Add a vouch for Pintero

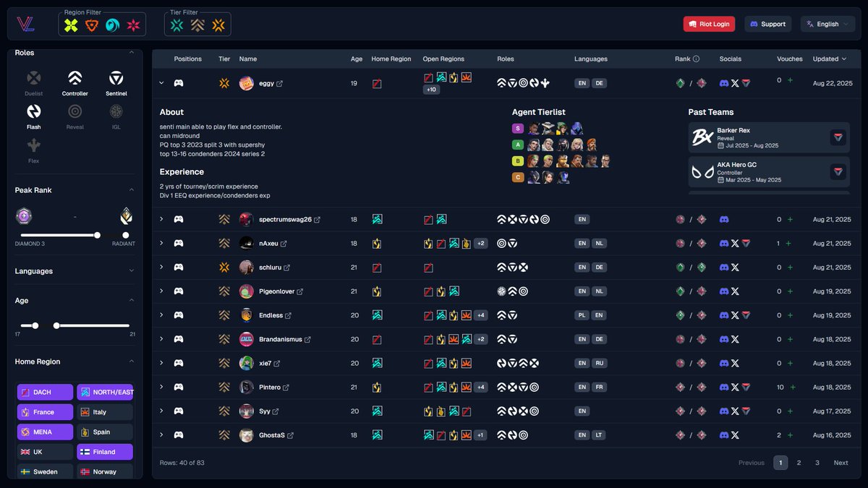[x=793, y=388]
